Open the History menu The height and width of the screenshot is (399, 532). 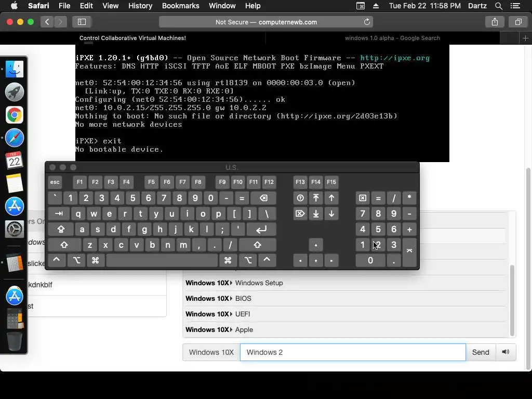pos(140,6)
